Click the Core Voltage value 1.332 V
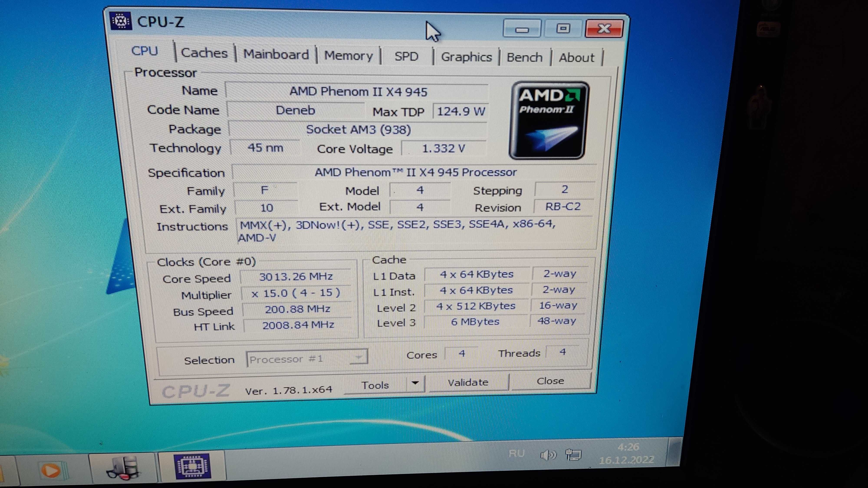This screenshot has width=868, height=488. click(444, 148)
